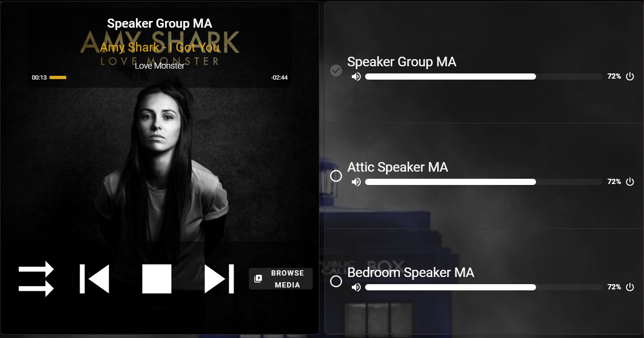Power off Speaker Group MA

[630, 76]
